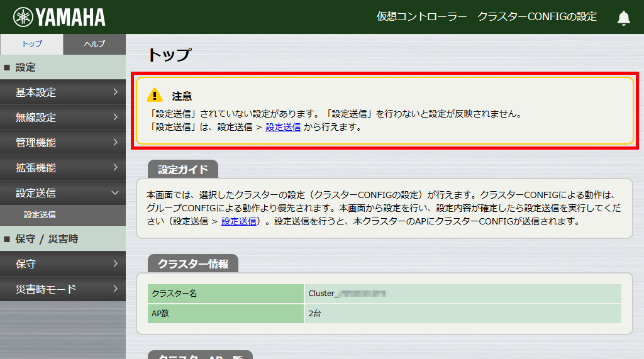This screenshot has width=644, height=359.
Task: Expand the 拡張機能 menu
Action: [x=63, y=168]
